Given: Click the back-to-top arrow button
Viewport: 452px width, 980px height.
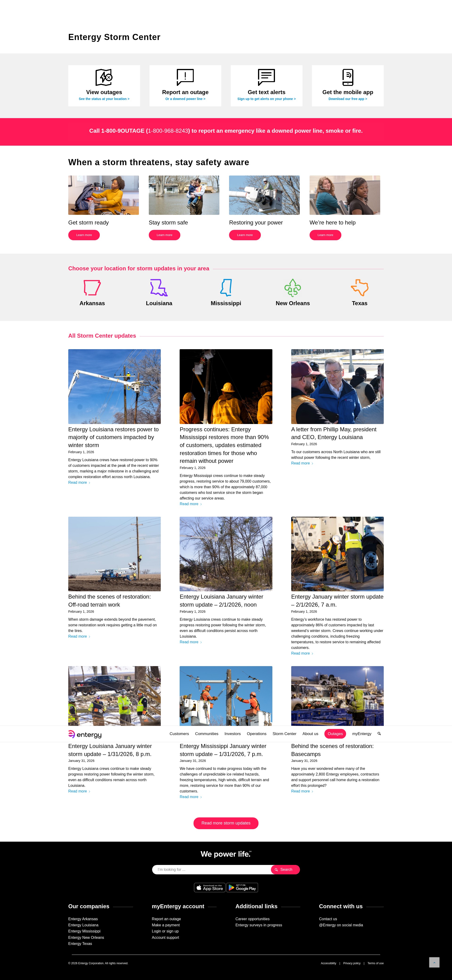Looking at the screenshot, I should (434, 962).
